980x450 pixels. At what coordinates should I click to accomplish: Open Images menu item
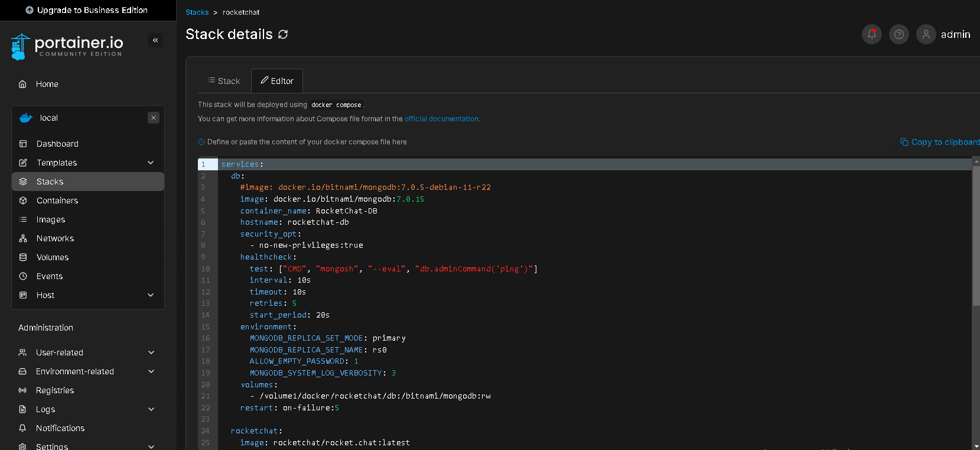tap(51, 219)
